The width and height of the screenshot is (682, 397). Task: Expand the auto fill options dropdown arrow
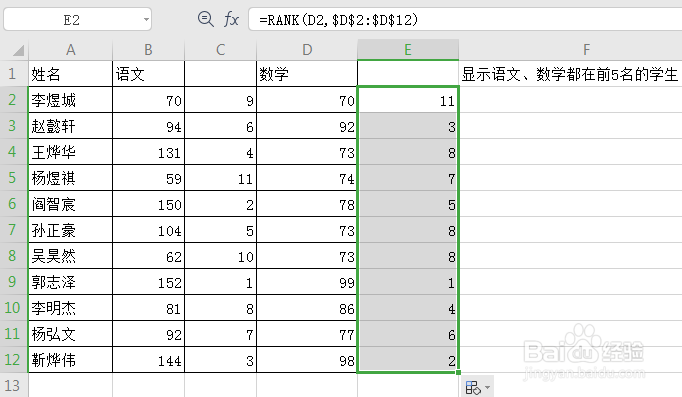coord(488,387)
